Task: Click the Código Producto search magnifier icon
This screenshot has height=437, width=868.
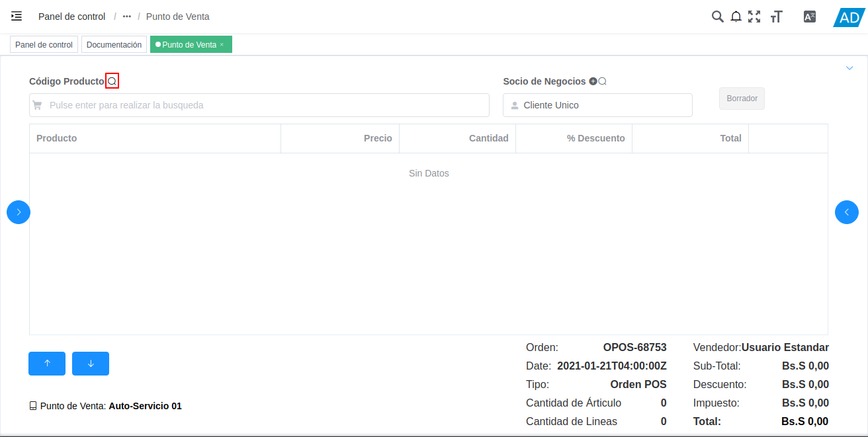Action: pyautogui.click(x=112, y=81)
